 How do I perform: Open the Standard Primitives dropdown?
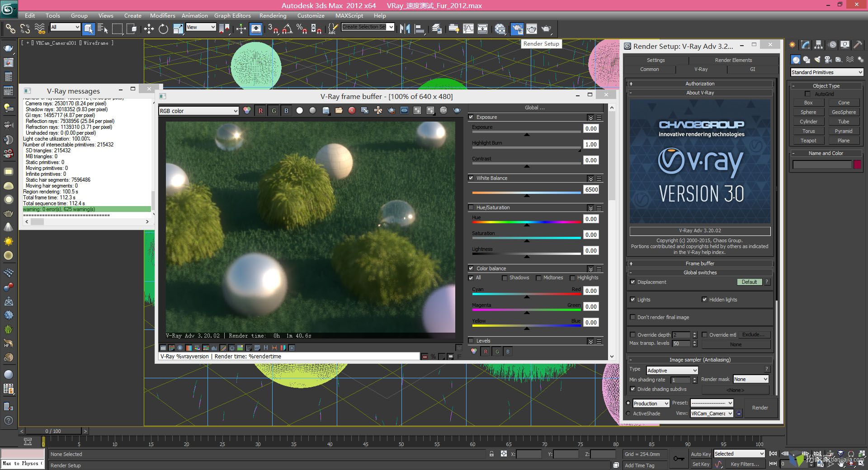827,72
